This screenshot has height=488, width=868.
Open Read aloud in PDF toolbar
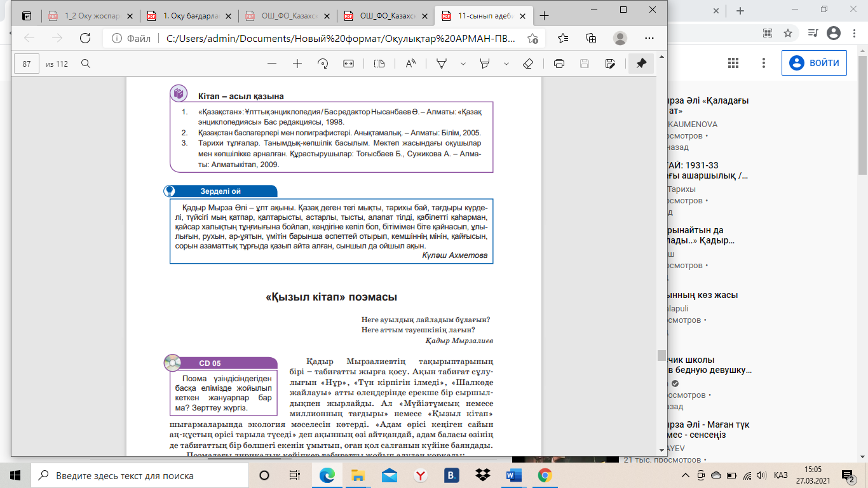tap(411, 64)
